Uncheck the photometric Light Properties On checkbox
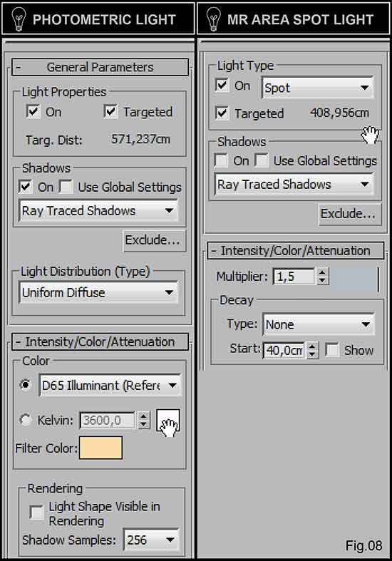 (33, 111)
